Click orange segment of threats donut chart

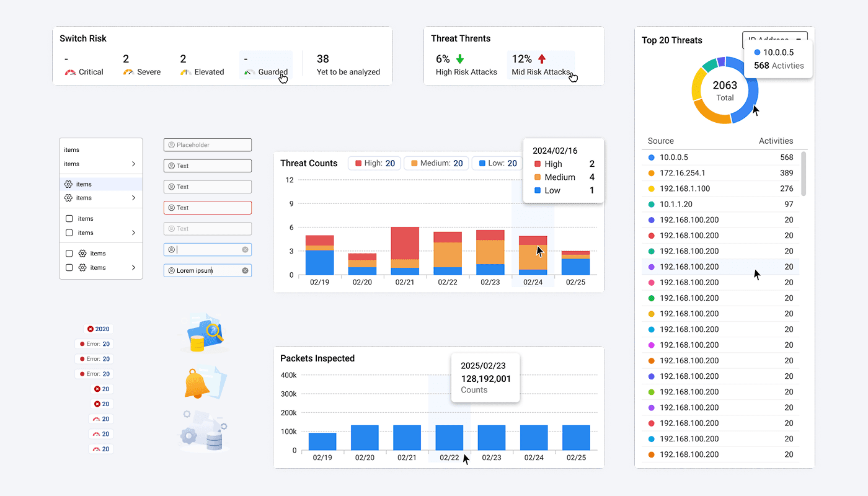pos(711,114)
